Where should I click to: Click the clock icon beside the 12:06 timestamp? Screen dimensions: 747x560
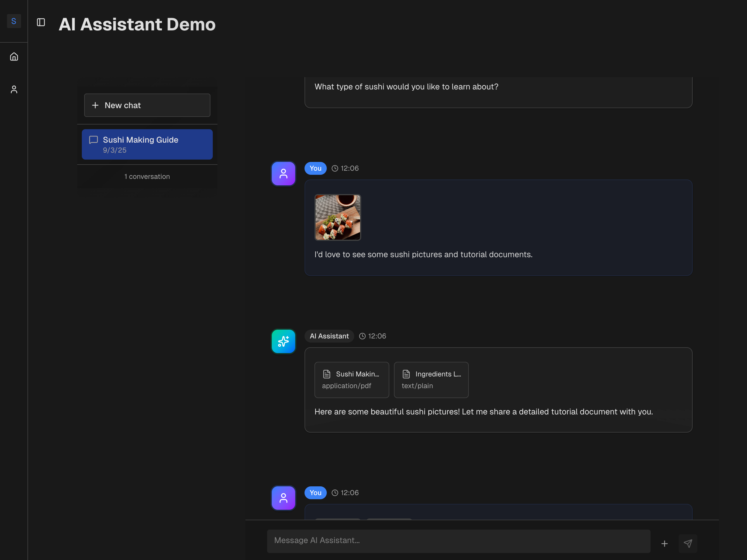334,168
